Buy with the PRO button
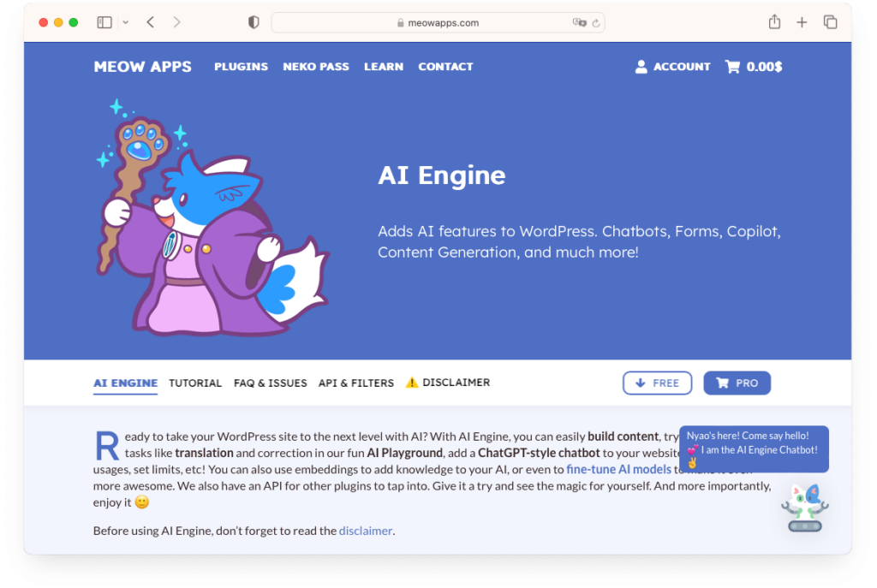 pyautogui.click(x=737, y=383)
